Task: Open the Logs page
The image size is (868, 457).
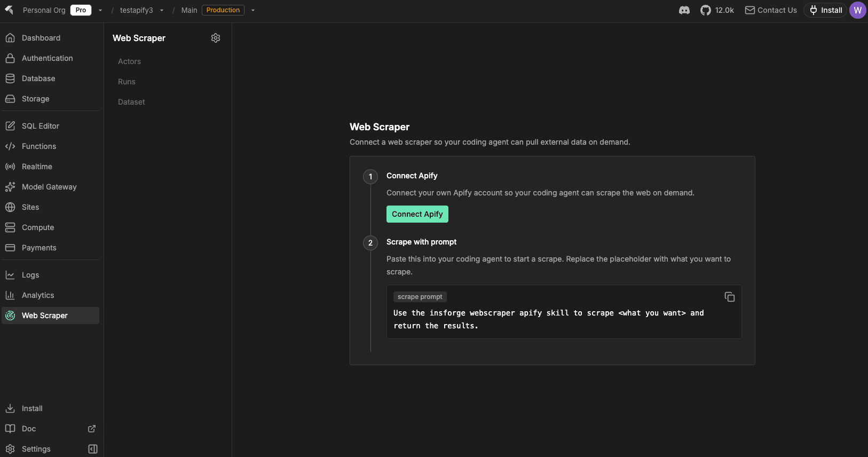Action: 51,275
